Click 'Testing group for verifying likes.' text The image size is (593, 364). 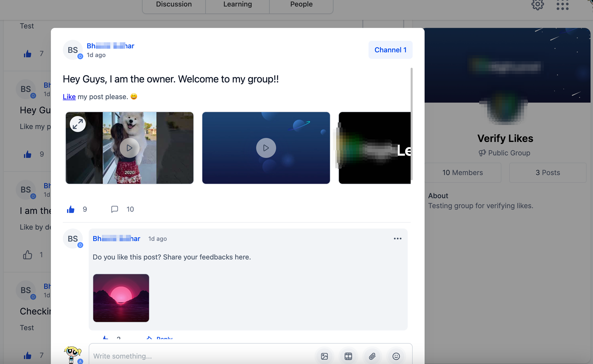pos(481,206)
